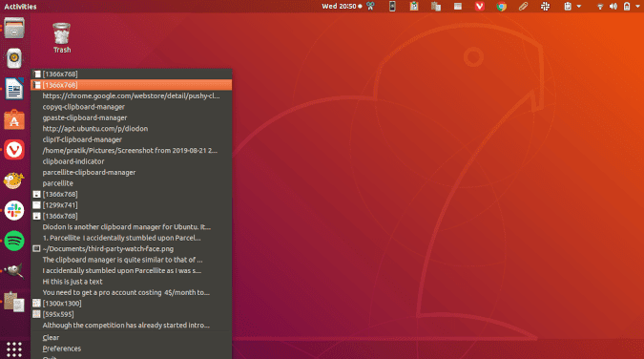The height and width of the screenshot is (359, 644).
Task: Select the [1299x741] image entry
Action: pos(132,204)
